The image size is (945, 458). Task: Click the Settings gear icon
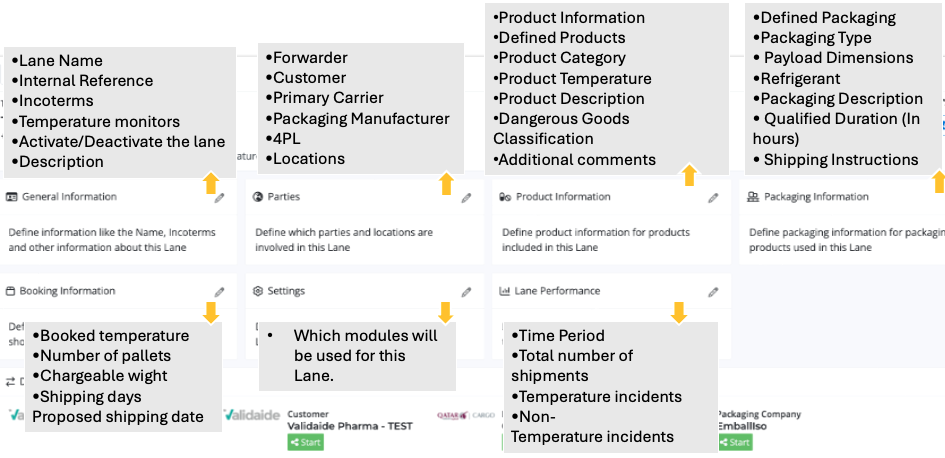(x=258, y=292)
